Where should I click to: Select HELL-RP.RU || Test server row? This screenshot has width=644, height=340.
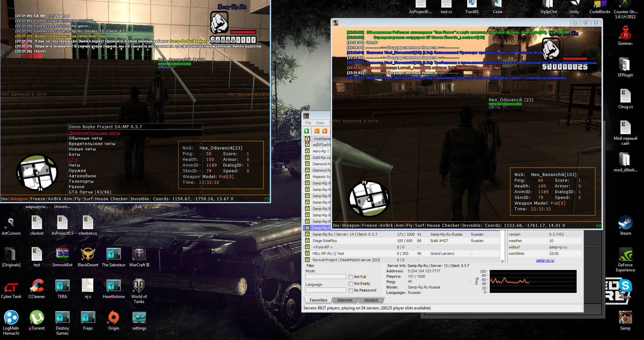point(402,253)
